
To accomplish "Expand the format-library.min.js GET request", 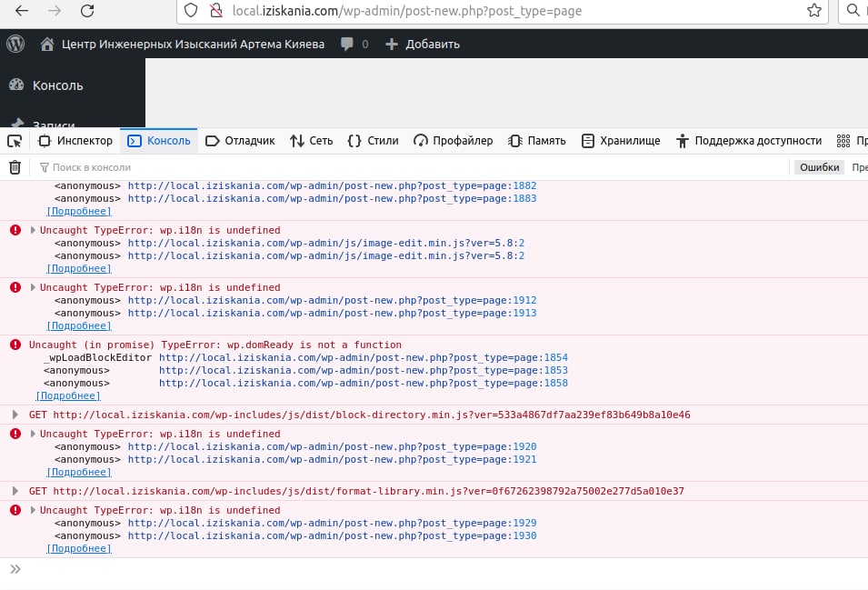I will pyautogui.click(x=15, y=491).
